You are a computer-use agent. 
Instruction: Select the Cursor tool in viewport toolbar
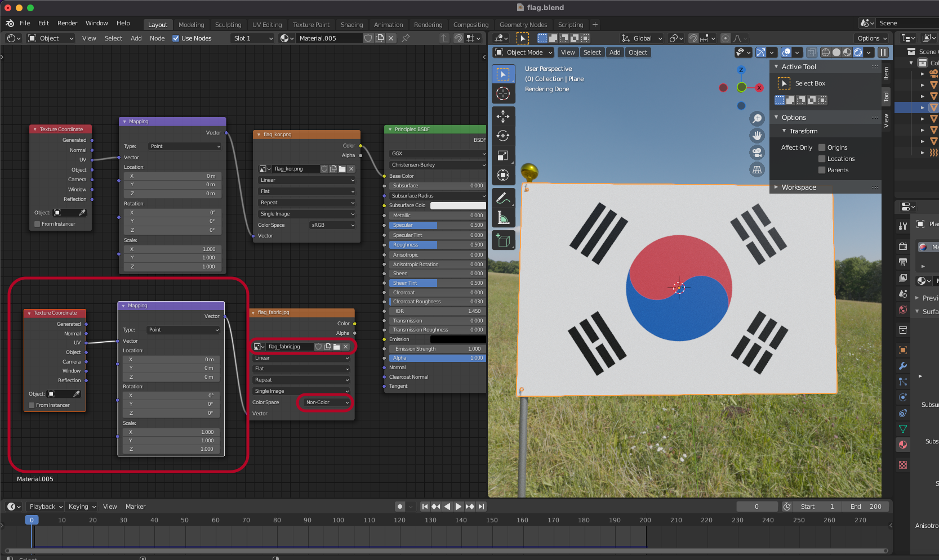(503, 93)
